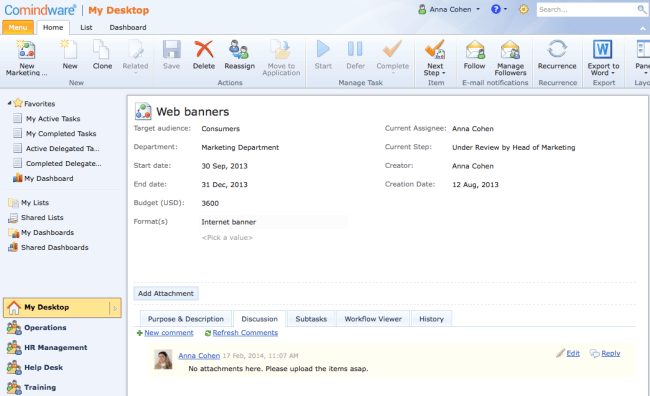Open the Workflow Viewer tab
The height and width of the screenshot is (396, 650).
point(373,318)
